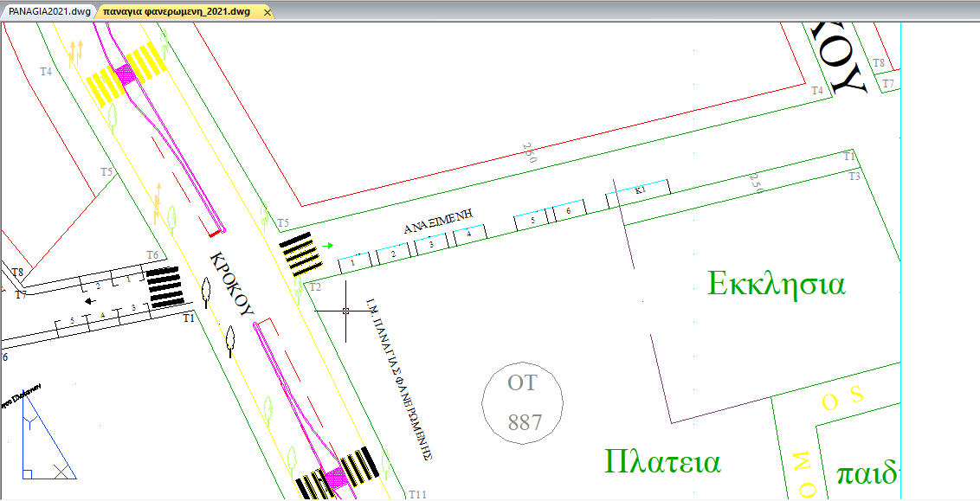Image resolution: width=980 pixels, height=501 pixels.
Task: Select the red end marker of the magenta line
Action: pyautogui.click(x=215, y=233)
